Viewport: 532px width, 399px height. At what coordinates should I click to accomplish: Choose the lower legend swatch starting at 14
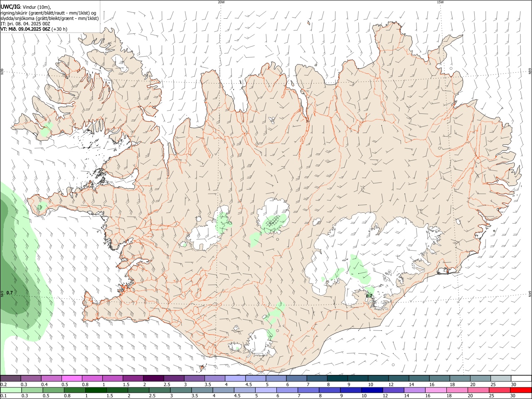[x=414, y=390]
